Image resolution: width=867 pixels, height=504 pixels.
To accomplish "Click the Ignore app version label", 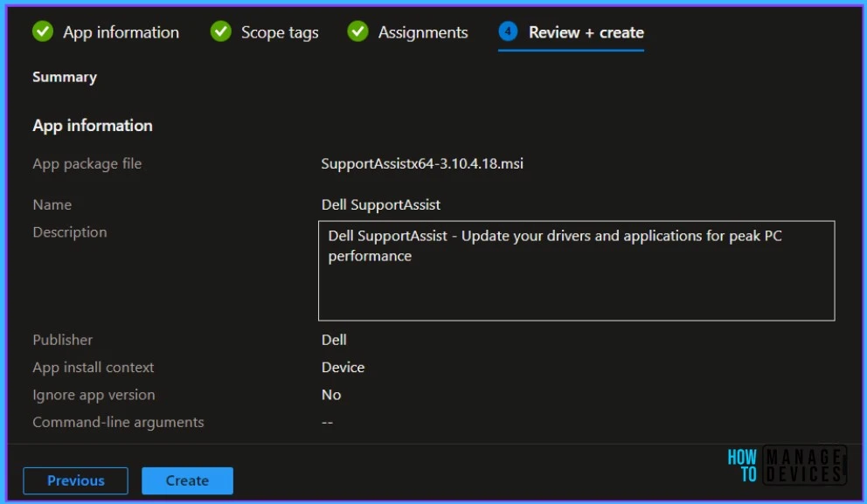I will 94,395.
